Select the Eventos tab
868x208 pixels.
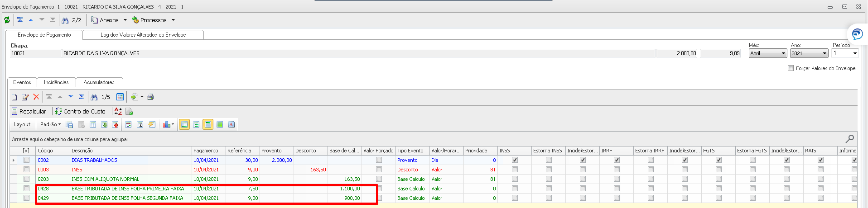pyautogui.click(x=22, y=82)
